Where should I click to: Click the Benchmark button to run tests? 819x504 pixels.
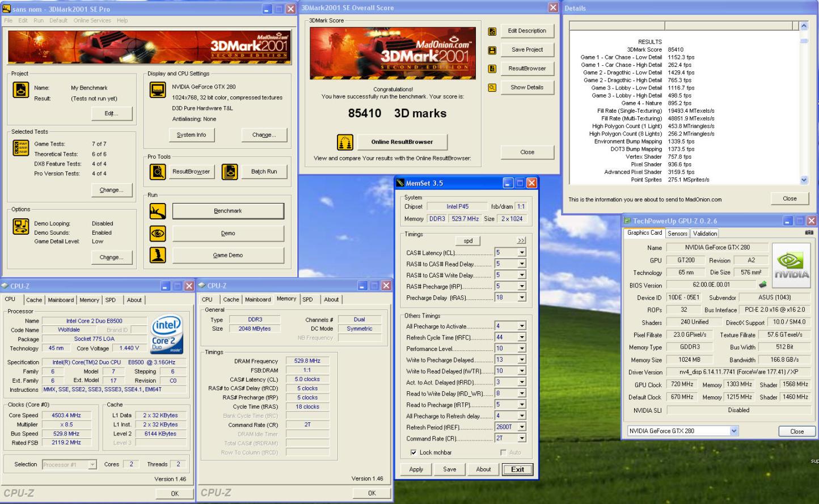(228, 211)
